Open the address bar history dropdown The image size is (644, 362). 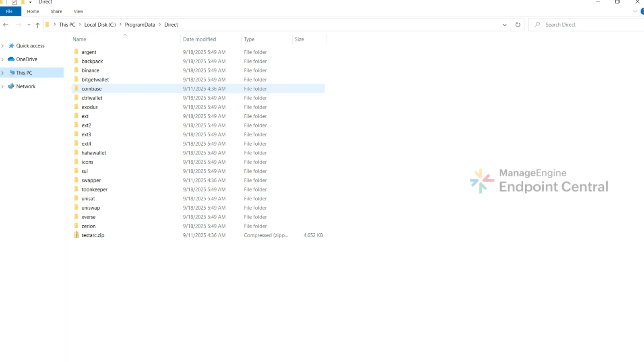pos(504,25)
